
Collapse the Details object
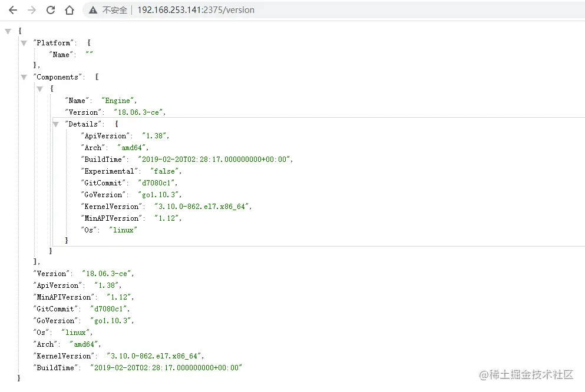click(x=56, y=124)
